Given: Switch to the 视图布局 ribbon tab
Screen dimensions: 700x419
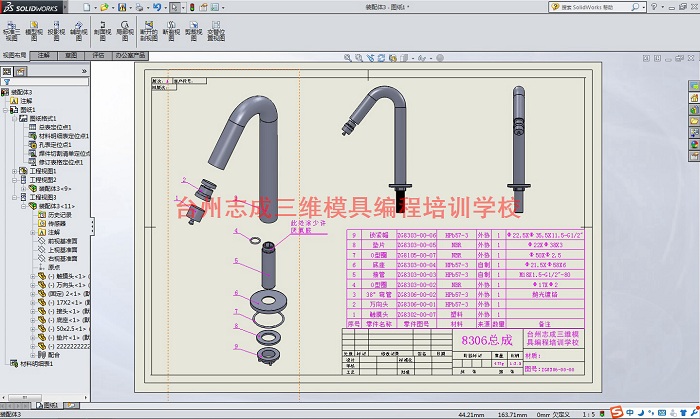Looking at the screenshot, I should pos(14,55).
